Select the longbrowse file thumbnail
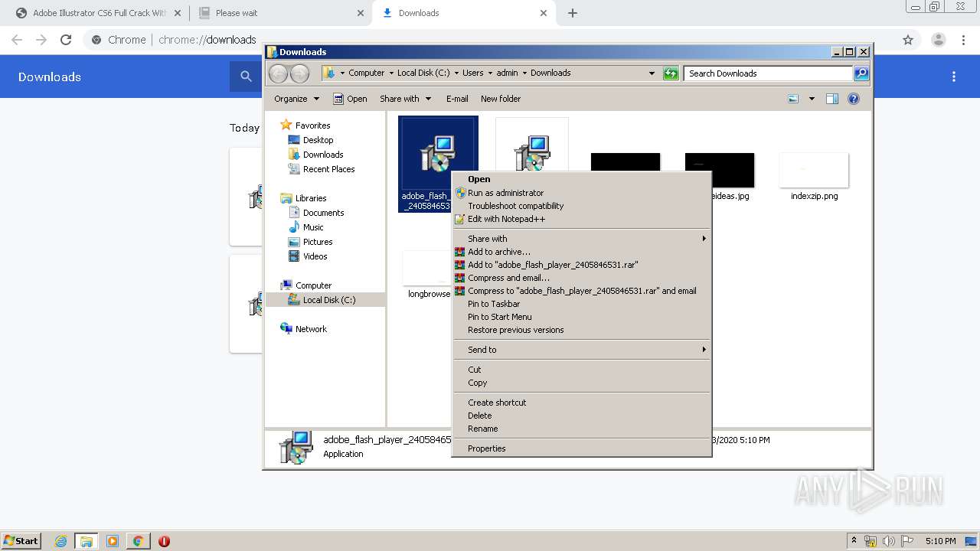 [427, 268]
